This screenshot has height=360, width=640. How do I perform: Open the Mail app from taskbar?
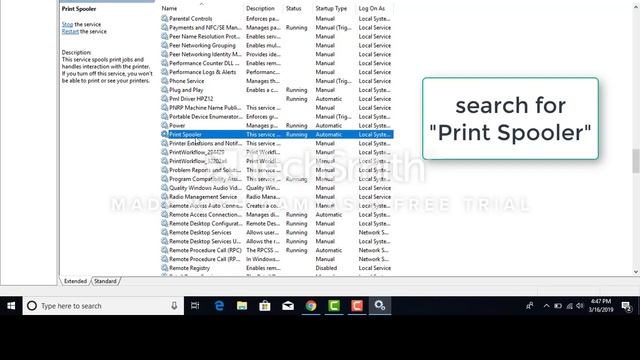tap(288, 306)
